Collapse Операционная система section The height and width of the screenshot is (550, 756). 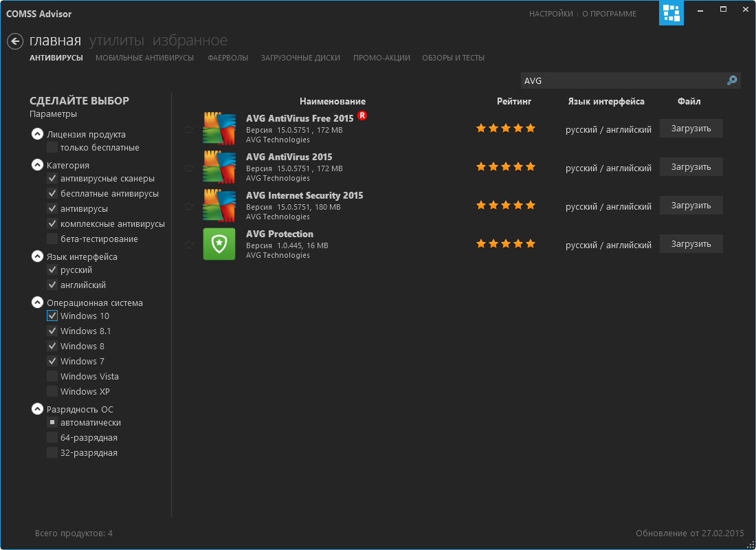pos(37,302)
